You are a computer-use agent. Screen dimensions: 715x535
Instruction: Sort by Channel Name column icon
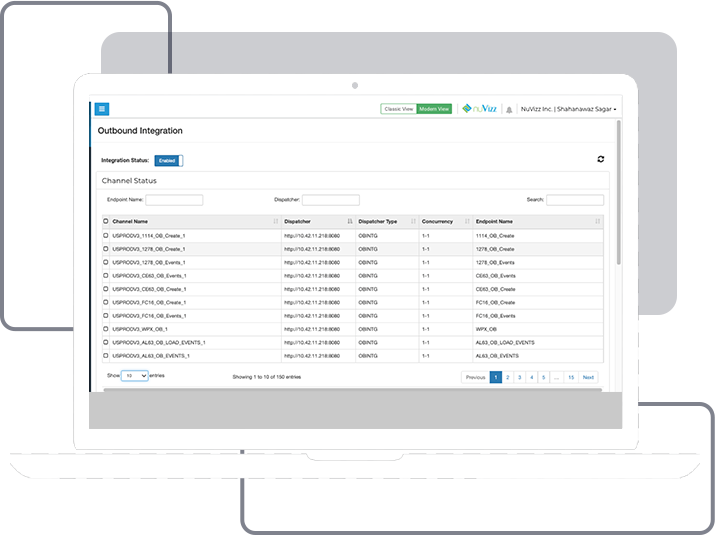click(275, 221)
